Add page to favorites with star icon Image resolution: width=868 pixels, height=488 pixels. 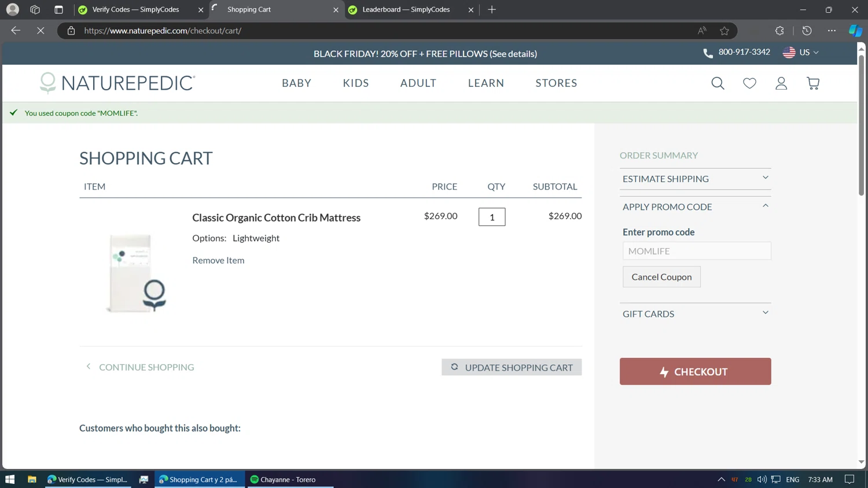(724, 31)
